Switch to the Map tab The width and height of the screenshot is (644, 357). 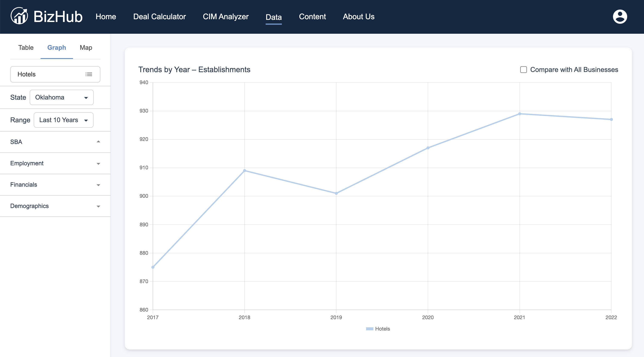[86, 47]
